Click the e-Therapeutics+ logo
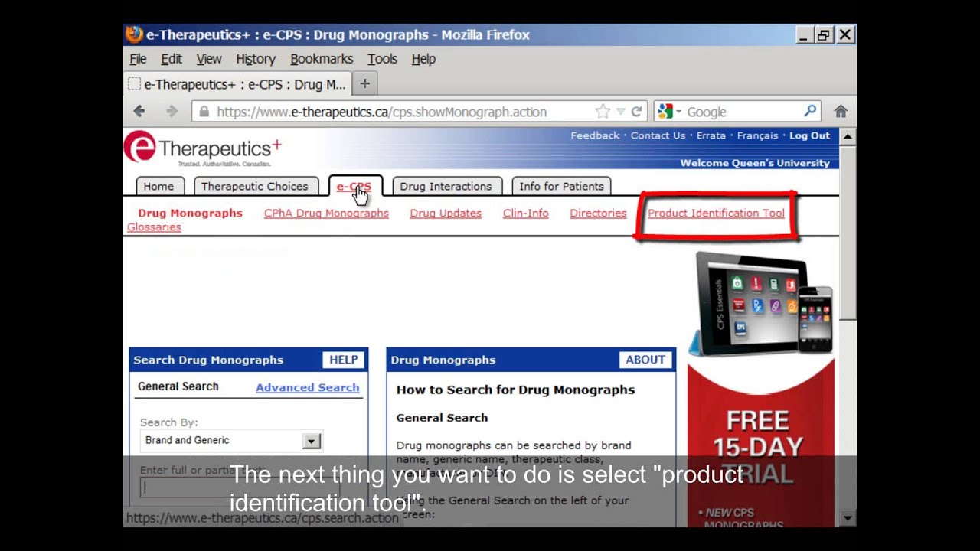 coord(203,148)
